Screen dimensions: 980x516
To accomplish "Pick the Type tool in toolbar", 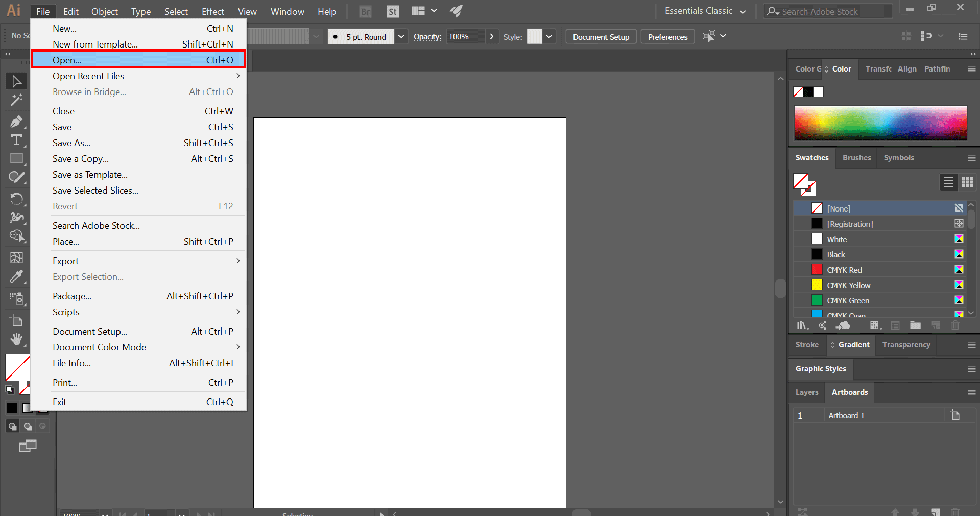I will coord(16,140).
